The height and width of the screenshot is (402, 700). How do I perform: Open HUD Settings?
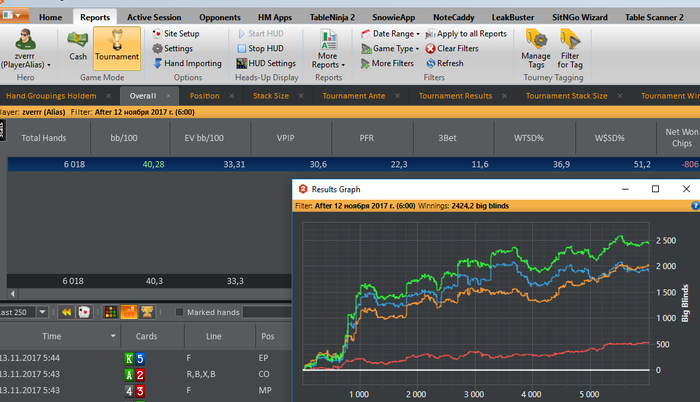coord(266,63)
